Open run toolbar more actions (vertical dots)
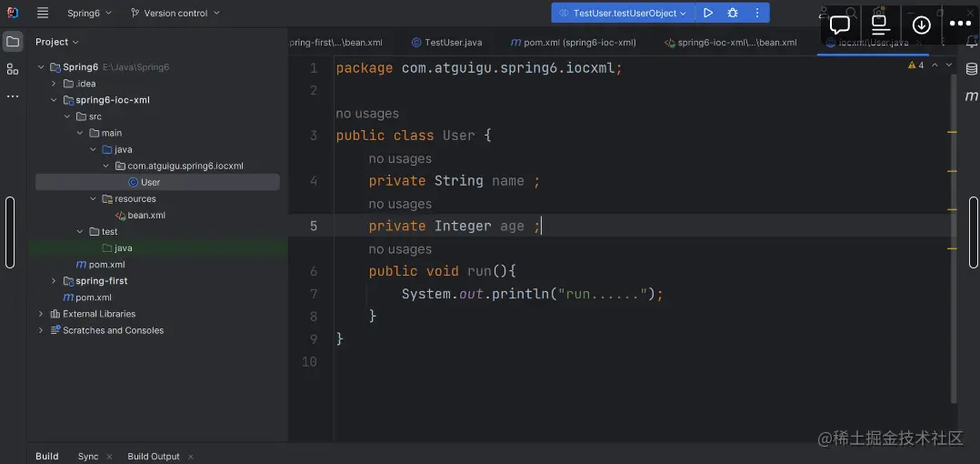Viewport: 980px width, 464px height. [757, 13]
